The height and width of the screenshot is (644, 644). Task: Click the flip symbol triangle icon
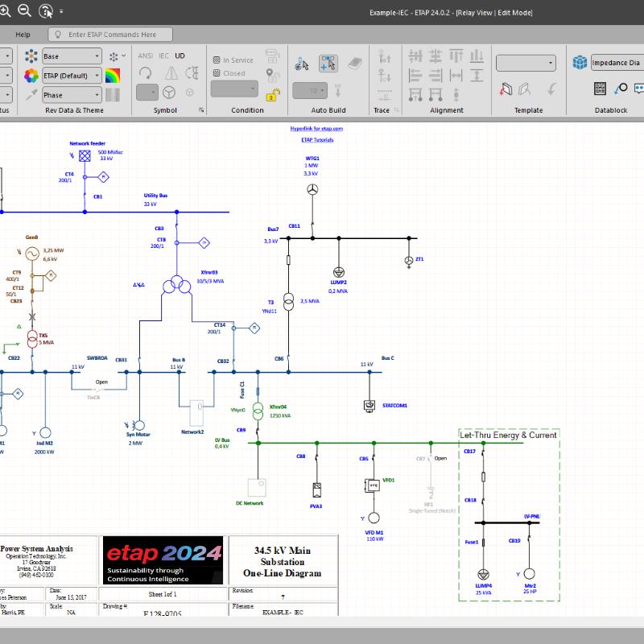tap(171, 73)
